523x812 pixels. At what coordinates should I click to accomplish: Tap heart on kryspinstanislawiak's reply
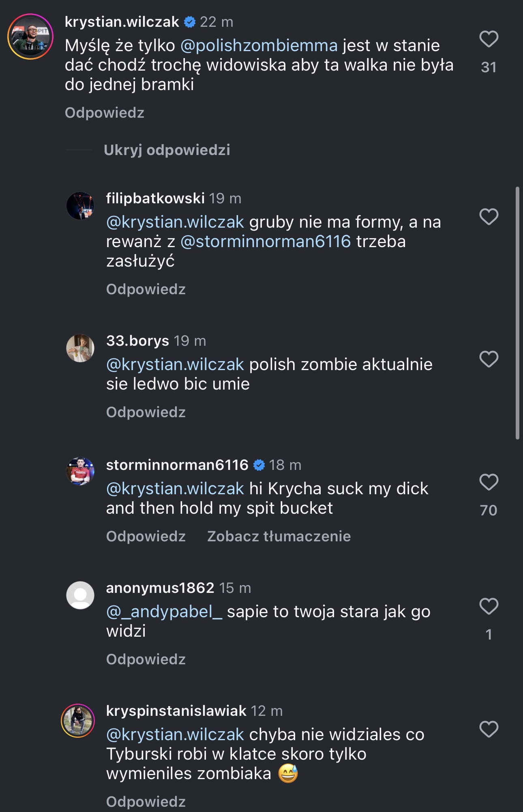[489, 729]
